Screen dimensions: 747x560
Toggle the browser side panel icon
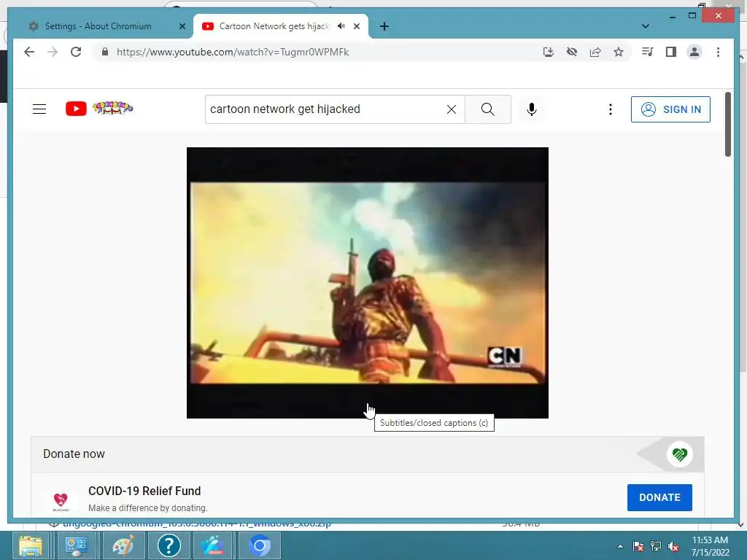671,52
